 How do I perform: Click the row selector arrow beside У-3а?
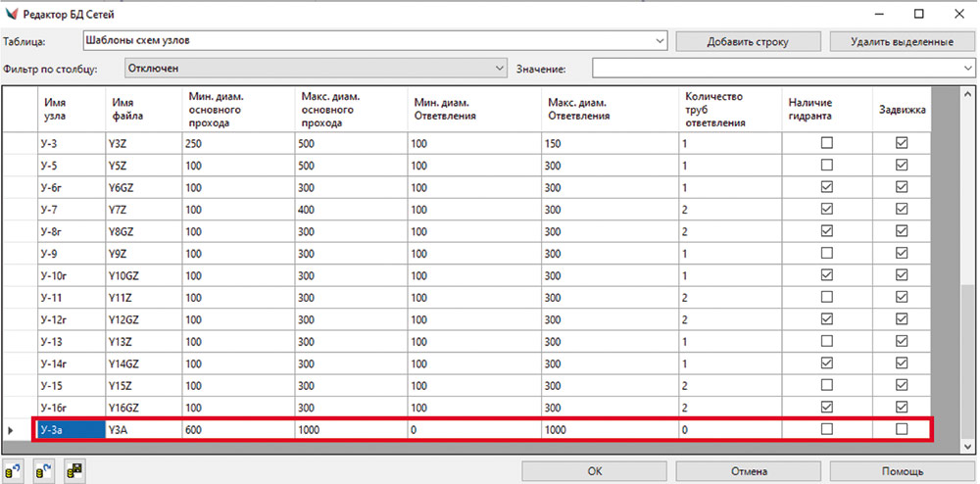click(x=12, y=429)
